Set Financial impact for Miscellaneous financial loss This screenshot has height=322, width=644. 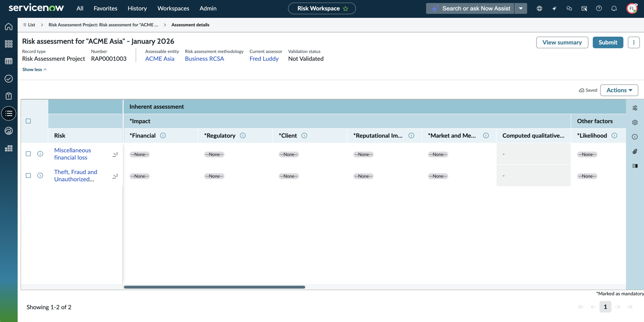point(140,155)
